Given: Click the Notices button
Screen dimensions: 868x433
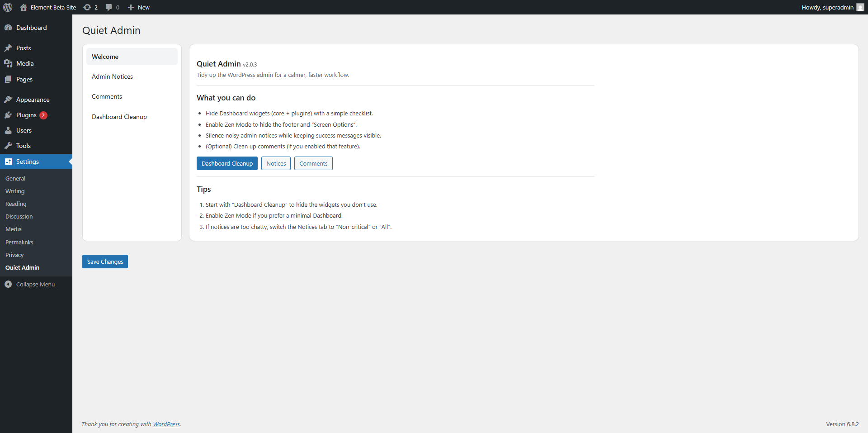Looking at the screenshot, I should tap(276, 163).
